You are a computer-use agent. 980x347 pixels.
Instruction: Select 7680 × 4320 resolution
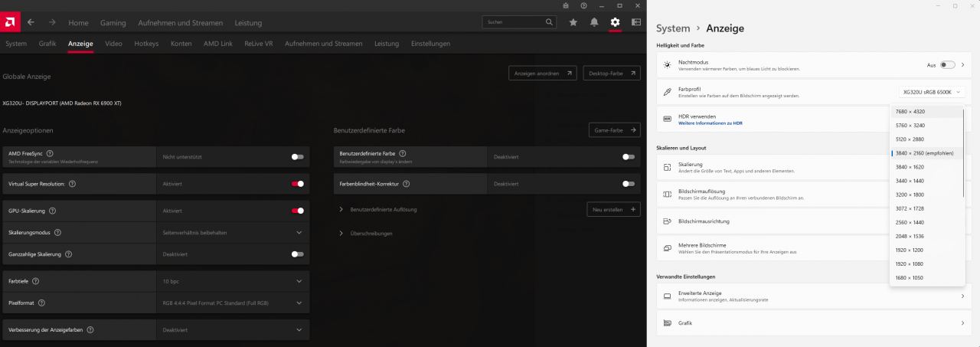(926, 112)
